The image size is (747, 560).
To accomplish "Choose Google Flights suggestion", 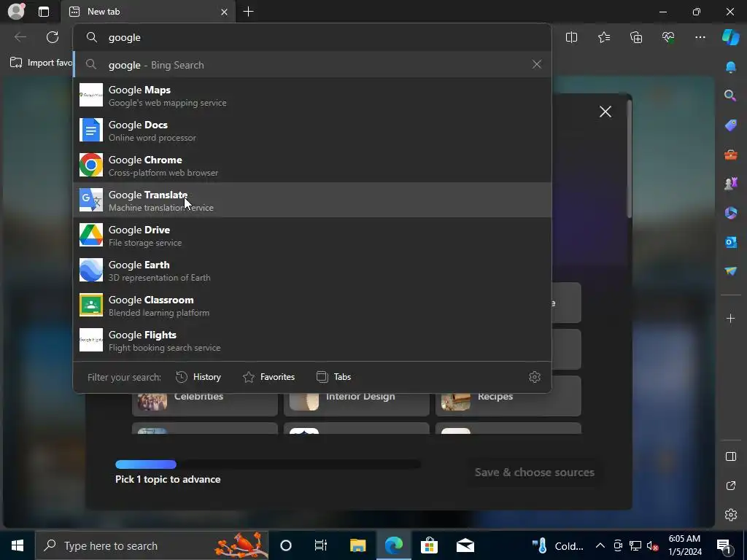I will (312, 340).
